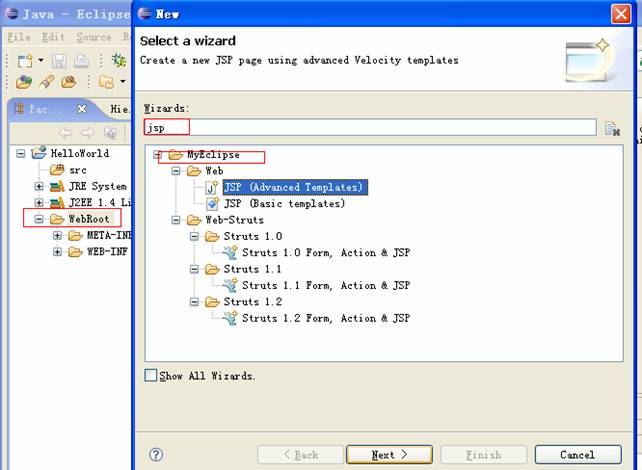Select the HelloWorld project in Package Explorer
The height and width of the screenshot is (470, 642).
(x=79, y=154)
